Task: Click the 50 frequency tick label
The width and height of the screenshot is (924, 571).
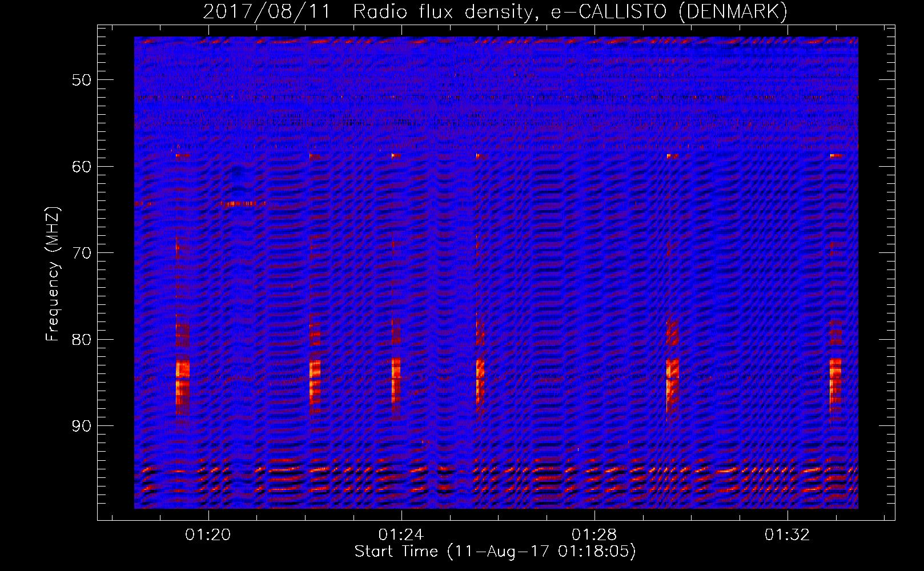Action: click(x=82, y=80)
